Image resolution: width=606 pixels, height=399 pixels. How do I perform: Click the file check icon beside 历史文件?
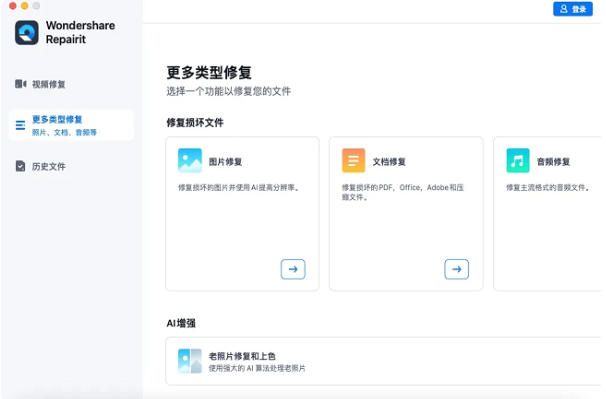tap(20, 166)
